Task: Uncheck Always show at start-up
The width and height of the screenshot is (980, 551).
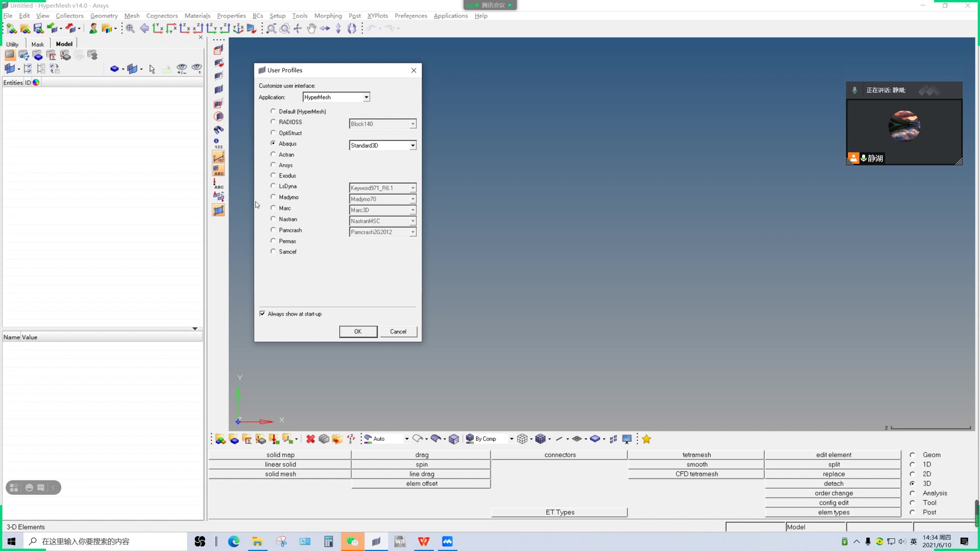Action: pyautogui.click(x=262, y=314)
